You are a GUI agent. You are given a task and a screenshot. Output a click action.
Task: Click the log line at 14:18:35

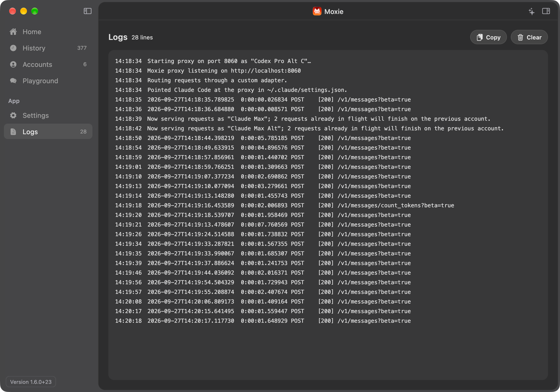(263, 100)
